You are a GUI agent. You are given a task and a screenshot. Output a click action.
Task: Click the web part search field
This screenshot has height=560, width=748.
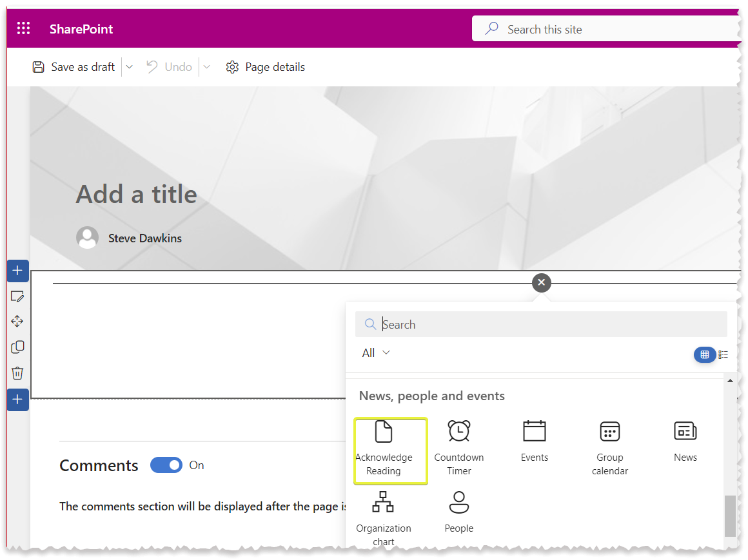(542, 324)
